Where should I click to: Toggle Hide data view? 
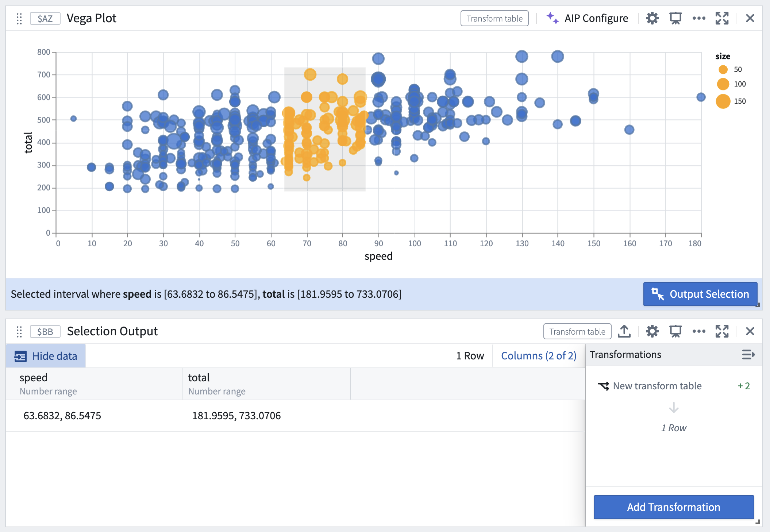point(46,356)
